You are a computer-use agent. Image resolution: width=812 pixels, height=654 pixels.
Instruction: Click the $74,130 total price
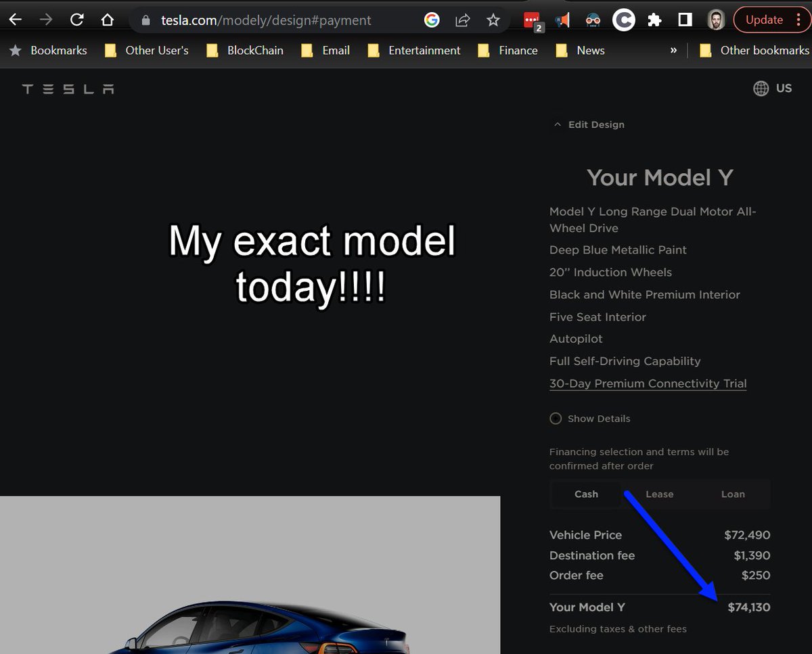pyautogui.click(x=748, y=607)
